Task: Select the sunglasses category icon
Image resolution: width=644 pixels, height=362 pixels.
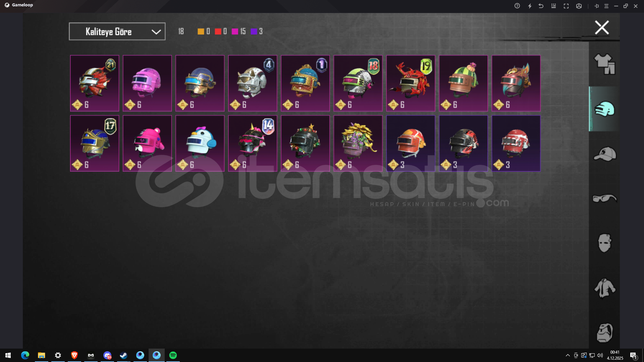Action: click(604, 198)
